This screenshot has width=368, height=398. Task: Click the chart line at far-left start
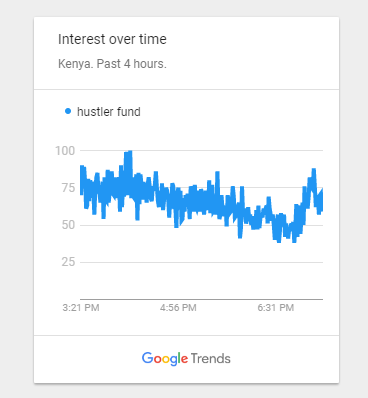tap(82, 180)
